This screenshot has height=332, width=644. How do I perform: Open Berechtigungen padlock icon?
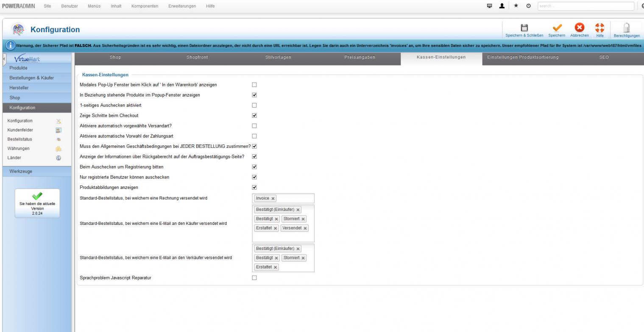[x=626, y=28]
